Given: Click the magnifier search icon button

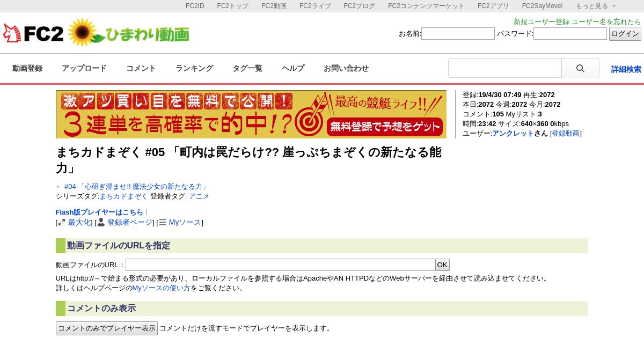Looking at the screenshot, I should click(x=580, y=69).
